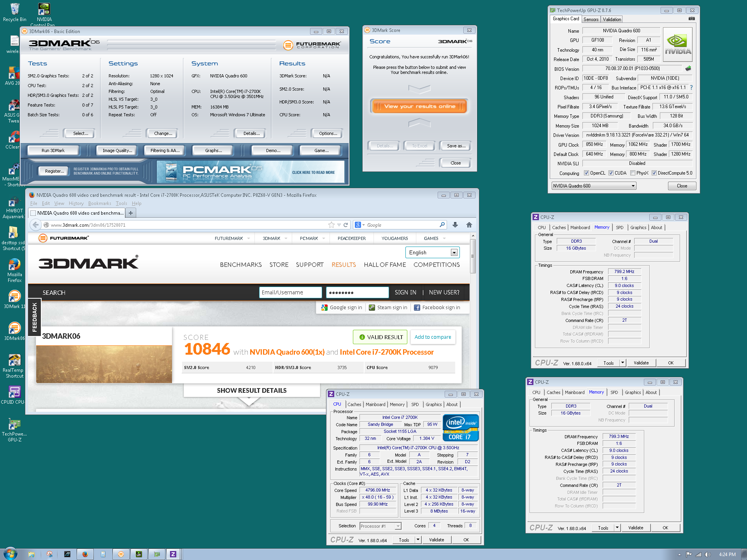Click Run 3DMark button

(53, 150)
